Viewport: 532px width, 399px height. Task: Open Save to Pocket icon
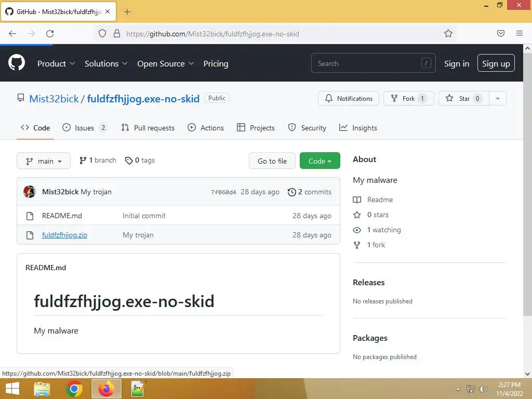(500, 33)
